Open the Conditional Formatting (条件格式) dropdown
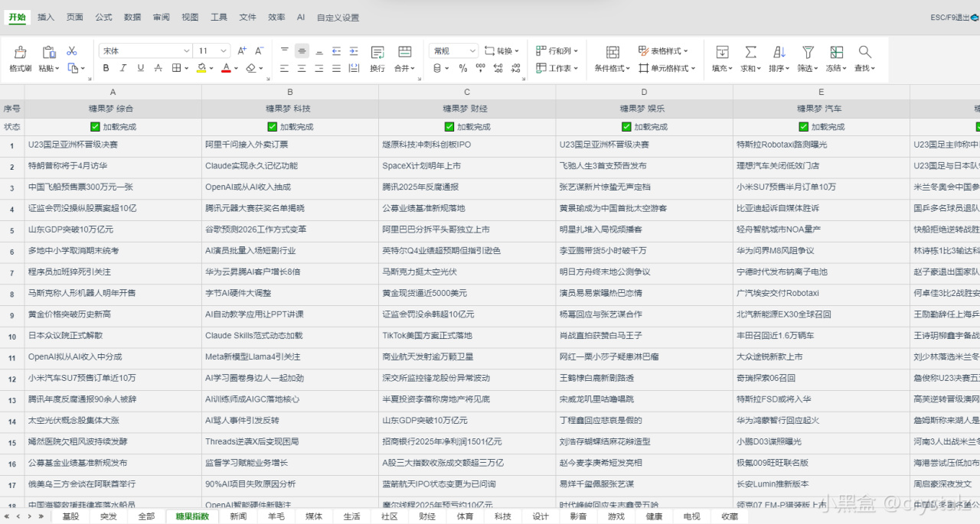980x524 pixels. (x=612, y=68)
